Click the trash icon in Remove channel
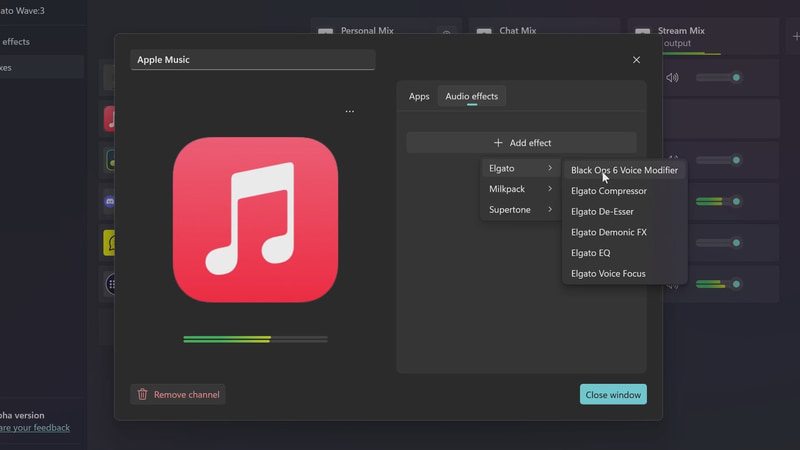The width and height of the screenshot is (800, 450). point(142,394)
